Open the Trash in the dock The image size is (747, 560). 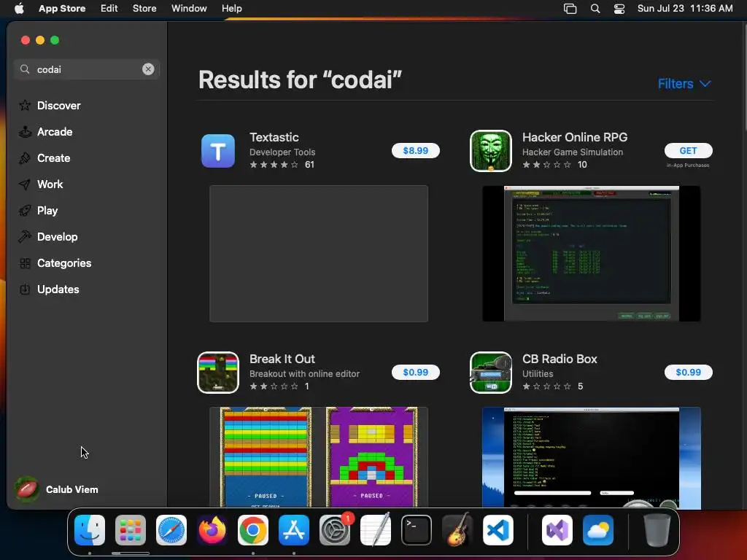[x=657, y=530]
